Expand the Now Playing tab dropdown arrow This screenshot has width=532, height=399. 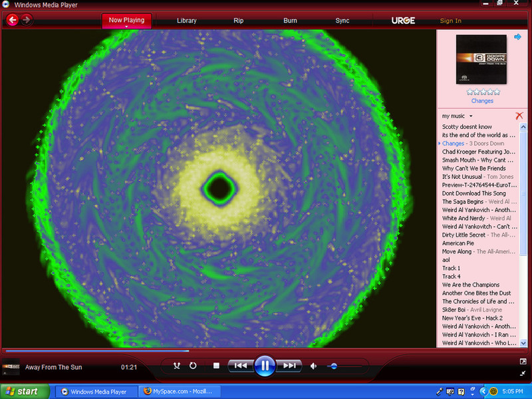(126, 27)
